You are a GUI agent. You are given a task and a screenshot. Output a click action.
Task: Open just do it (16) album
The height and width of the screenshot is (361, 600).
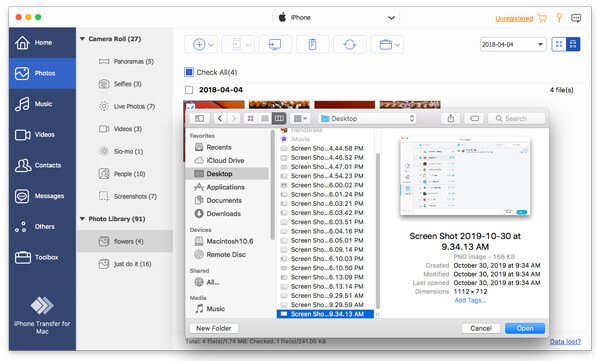[x=125, y=264]
